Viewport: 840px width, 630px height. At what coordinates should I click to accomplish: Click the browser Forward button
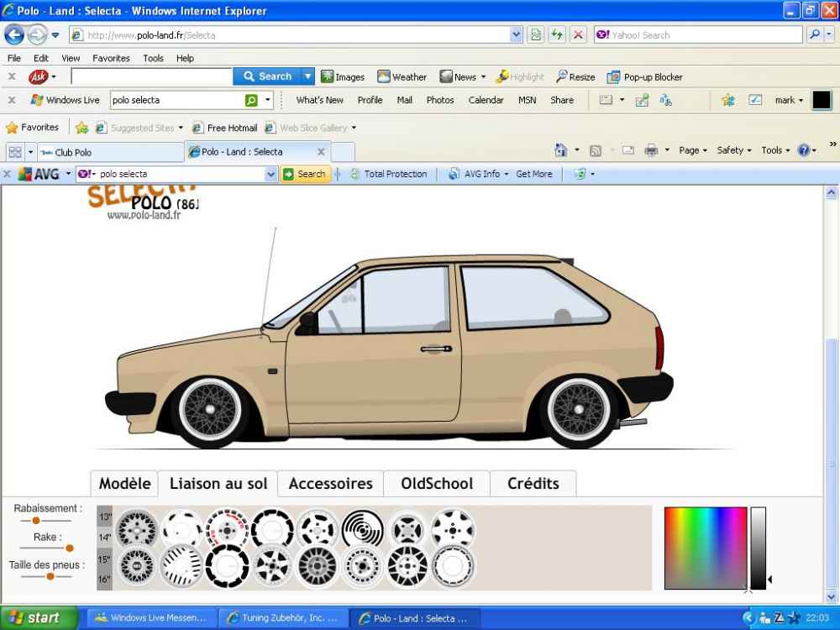coord(37,35)
